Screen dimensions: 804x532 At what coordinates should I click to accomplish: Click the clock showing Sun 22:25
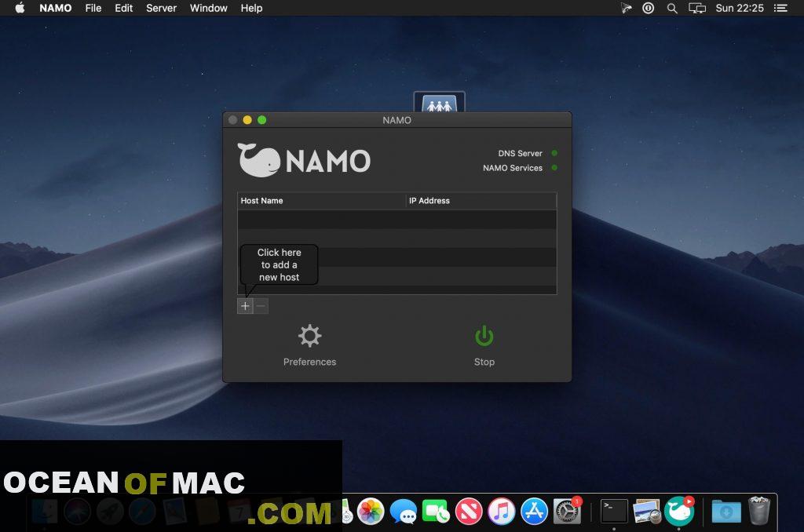740,8
